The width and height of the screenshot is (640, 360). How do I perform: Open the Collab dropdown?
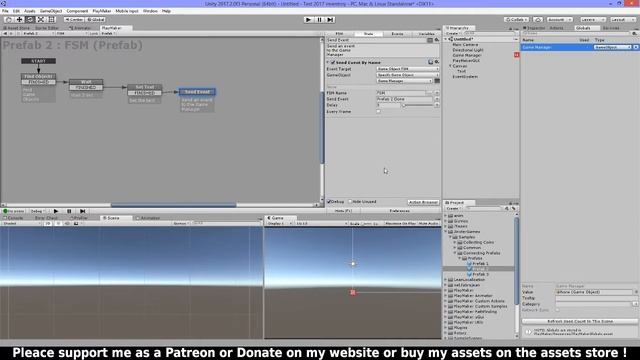(516, 20)
